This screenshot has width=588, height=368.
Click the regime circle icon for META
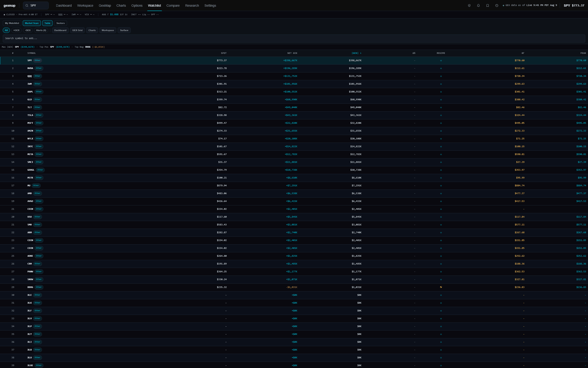click(441, 154)
